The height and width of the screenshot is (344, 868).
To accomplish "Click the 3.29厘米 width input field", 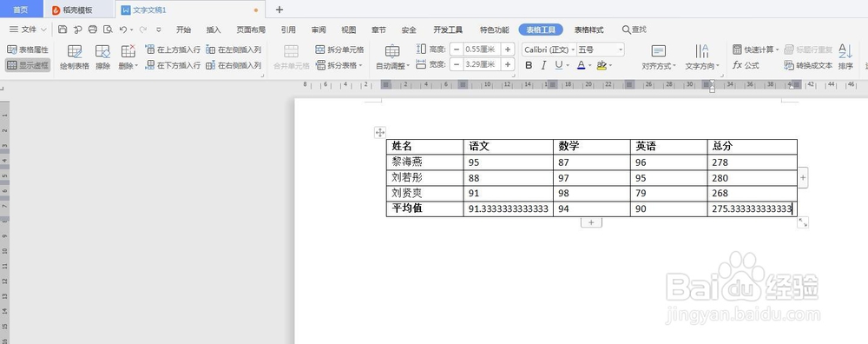I will click(x=482, y=65).
